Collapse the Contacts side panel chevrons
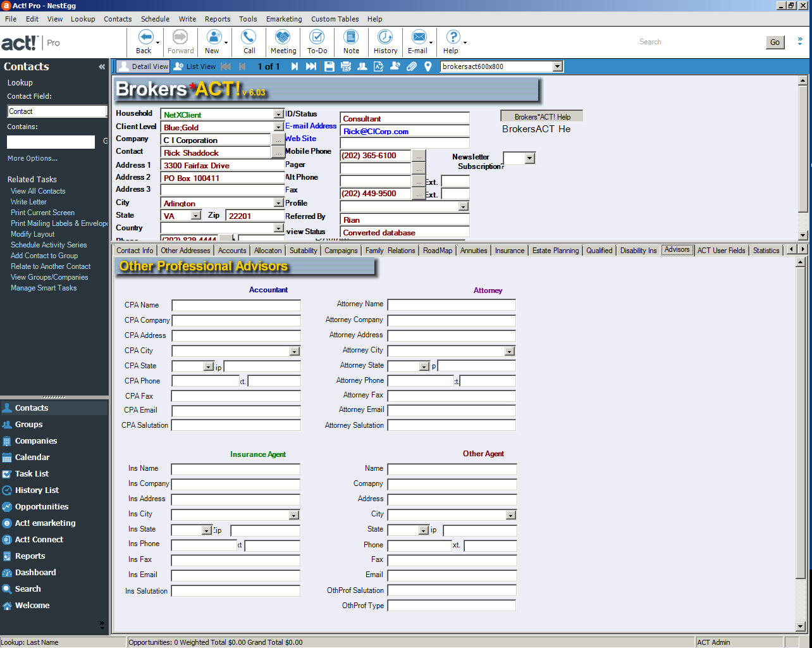Image resolution: width=812 pixels, height=648 pixels. (x=102, y=66)
